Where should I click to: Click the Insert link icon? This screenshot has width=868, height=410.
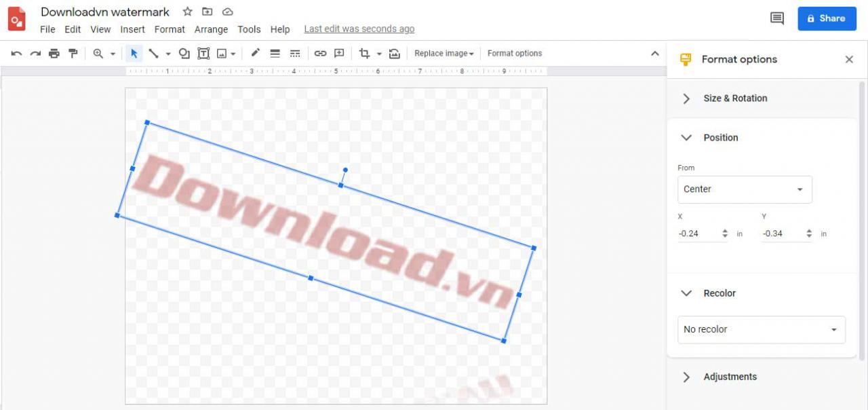click(321, 54)
